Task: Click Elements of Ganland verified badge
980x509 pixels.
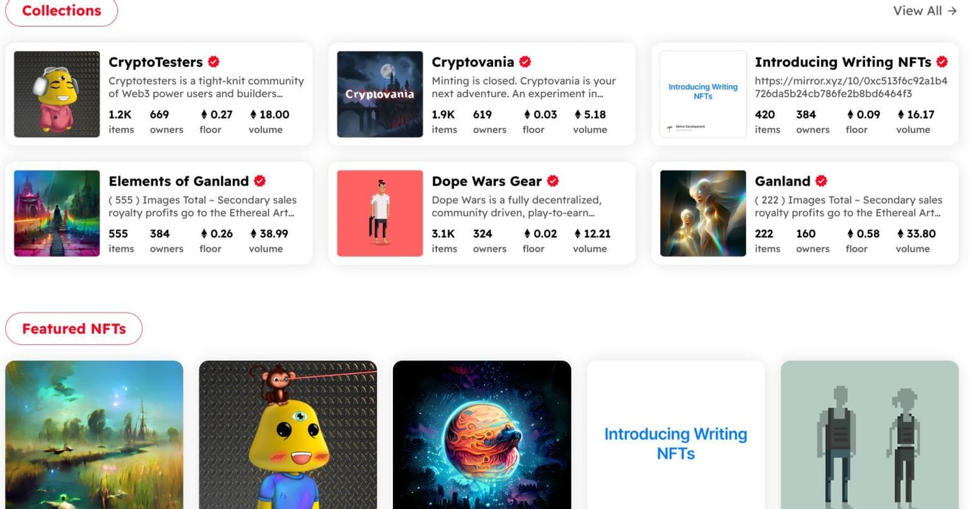Action: [x=260, y=181]
